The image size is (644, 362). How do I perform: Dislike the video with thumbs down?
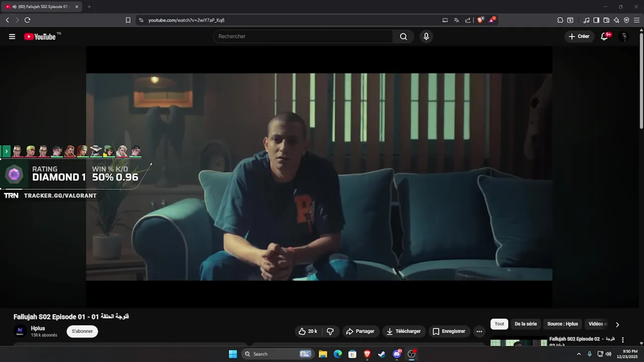coord(330,331)
